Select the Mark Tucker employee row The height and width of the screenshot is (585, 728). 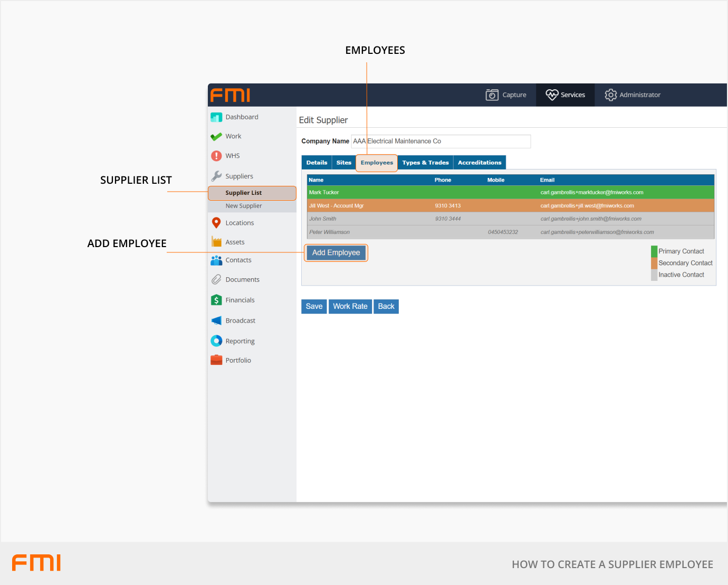tap(510, 193)
